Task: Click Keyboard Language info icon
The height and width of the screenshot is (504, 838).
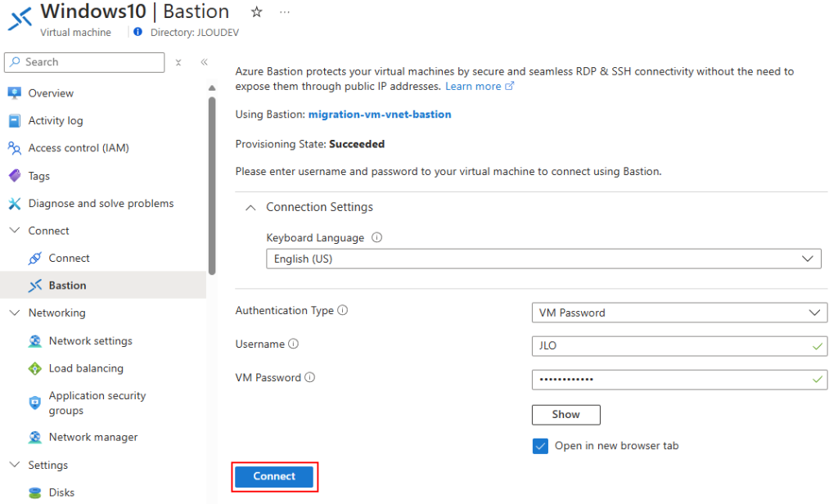Action: point(376,237)
